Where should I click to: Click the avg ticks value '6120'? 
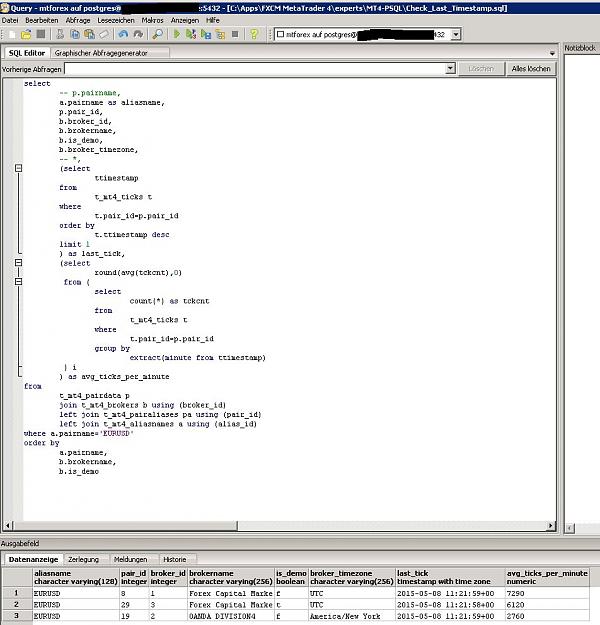pos(547,605)
